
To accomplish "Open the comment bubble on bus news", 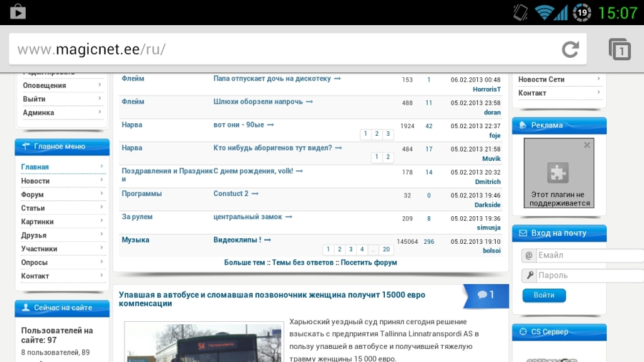I will (x=486, y=295).
